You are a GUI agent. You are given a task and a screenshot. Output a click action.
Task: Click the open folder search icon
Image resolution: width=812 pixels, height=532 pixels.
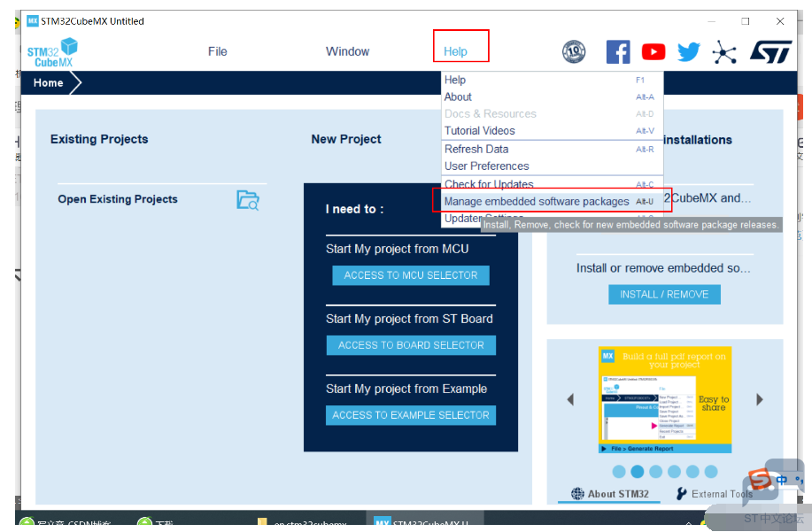click(248, 200)
